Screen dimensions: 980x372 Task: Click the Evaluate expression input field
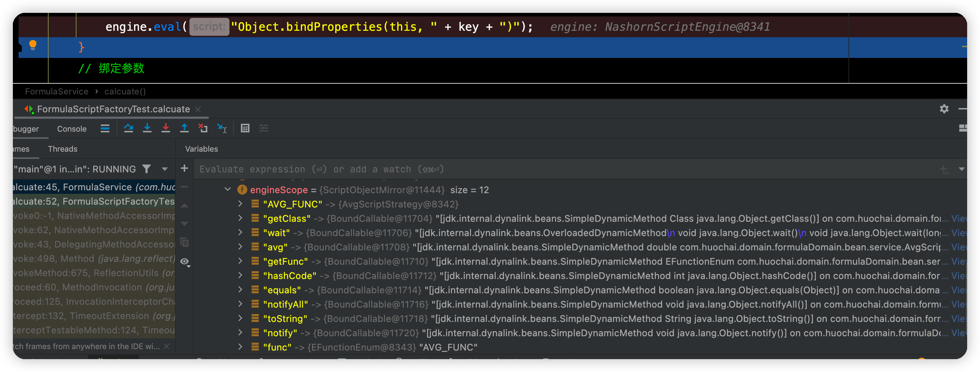tap(533, 169)
